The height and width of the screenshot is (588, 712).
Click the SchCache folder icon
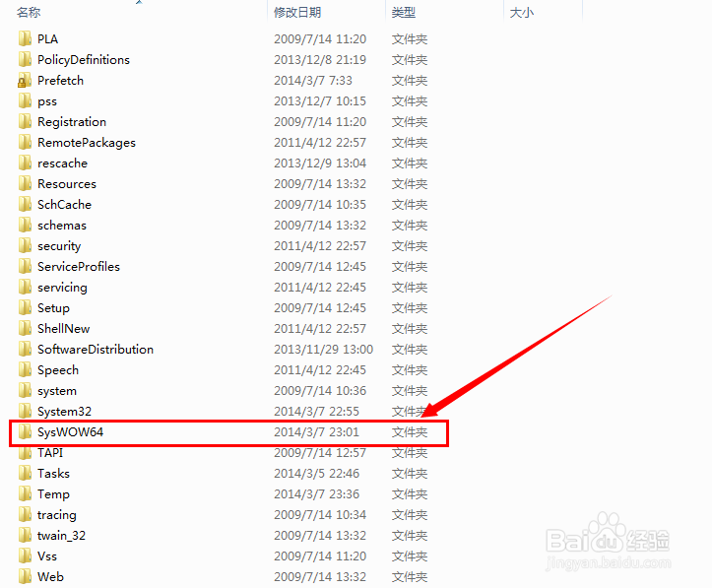(x=25, y=204)
